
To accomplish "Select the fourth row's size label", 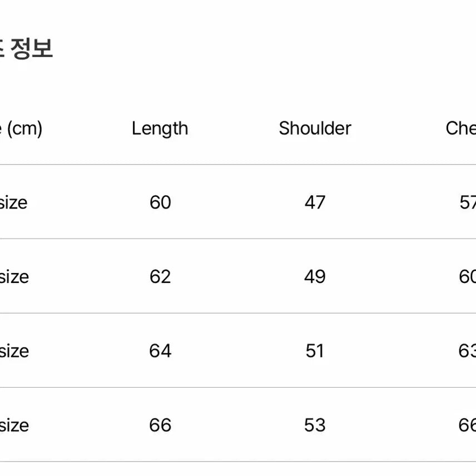I will pos(14,425).
